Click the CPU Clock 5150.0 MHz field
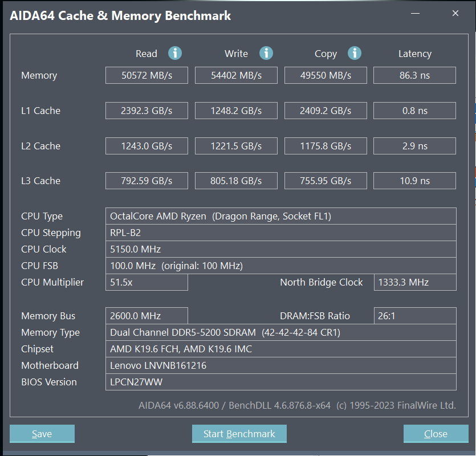Viewport: 476px width, 456px height. click(281, 249)
